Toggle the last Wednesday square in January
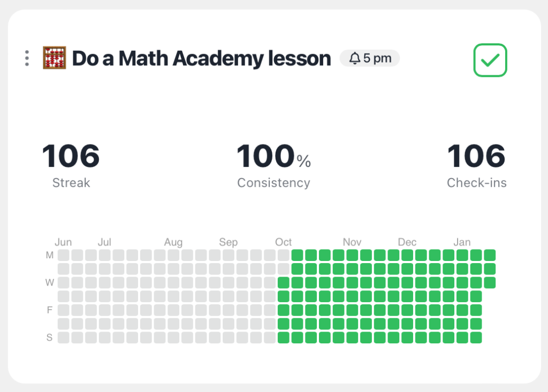Screen dimensions: 548x392 click(x=490, y=282)
